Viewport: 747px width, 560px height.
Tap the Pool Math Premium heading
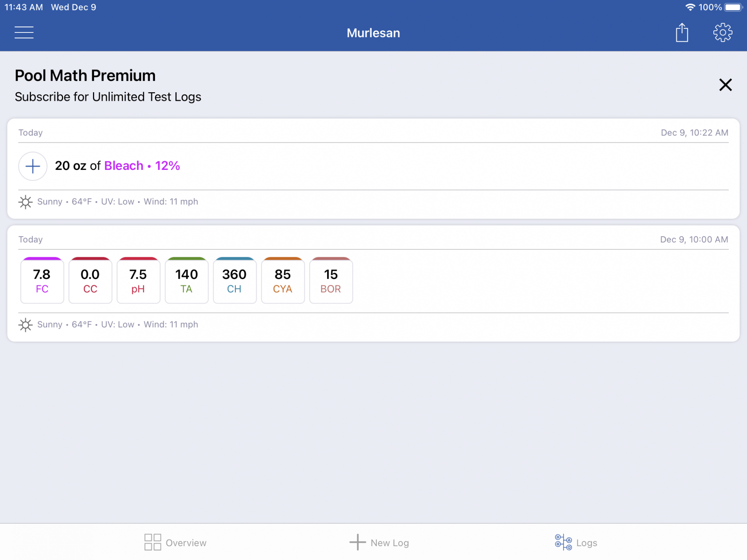point(85,75)
